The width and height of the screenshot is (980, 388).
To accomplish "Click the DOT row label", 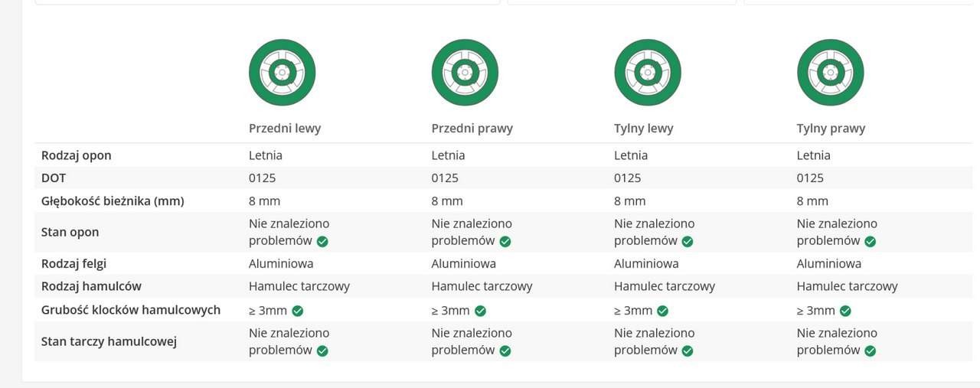I will pos(54,178).
